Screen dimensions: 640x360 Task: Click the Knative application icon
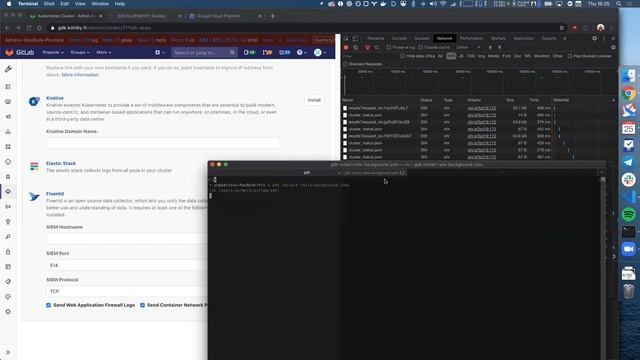click(34, 101)
